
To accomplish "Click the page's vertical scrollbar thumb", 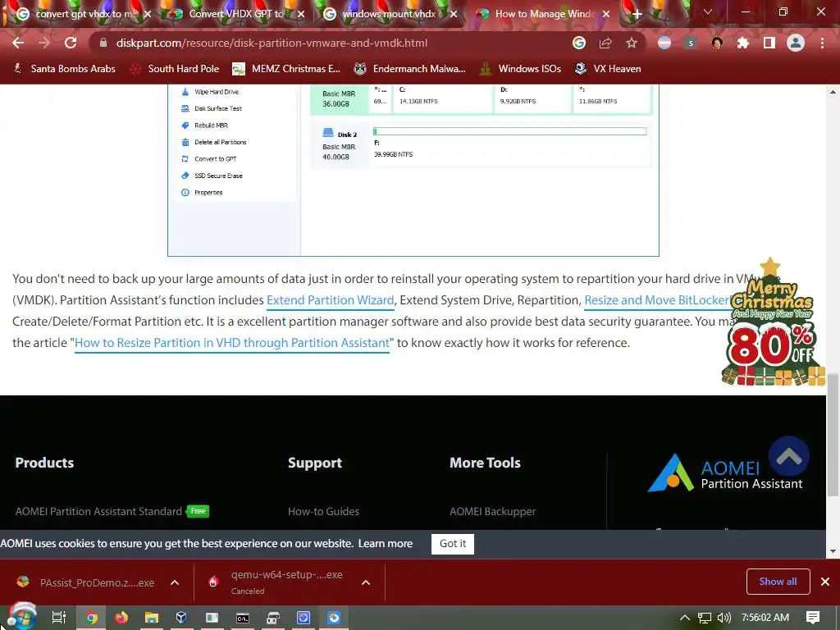I will [833, 435].
